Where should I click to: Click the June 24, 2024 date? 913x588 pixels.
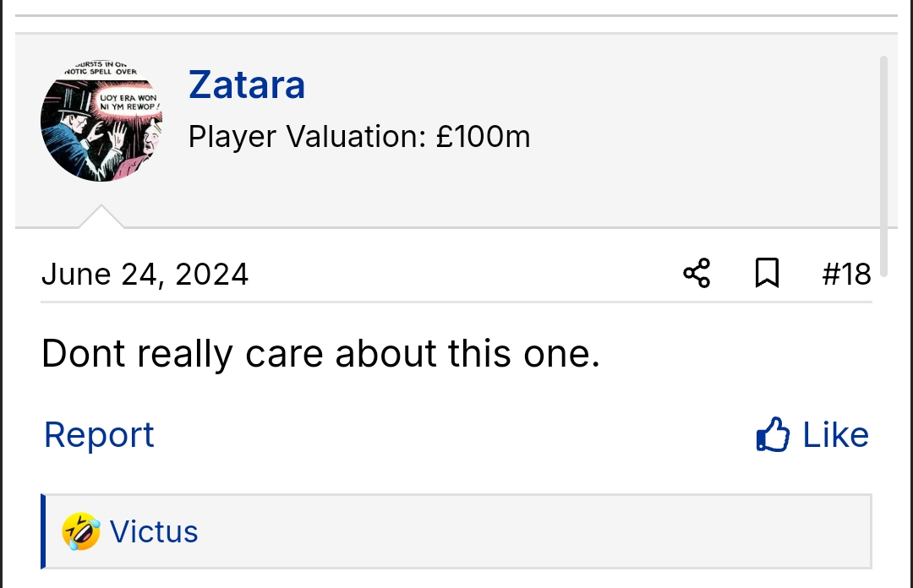145,274
